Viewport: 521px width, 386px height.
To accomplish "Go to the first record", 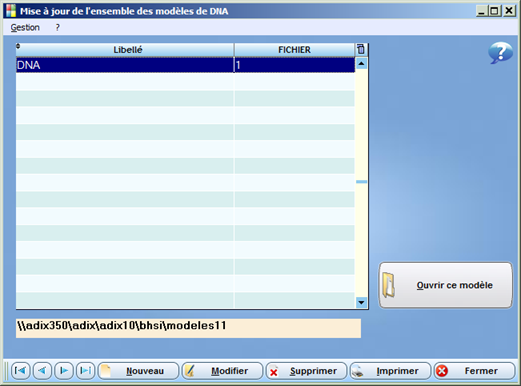I will pos(21,371).
